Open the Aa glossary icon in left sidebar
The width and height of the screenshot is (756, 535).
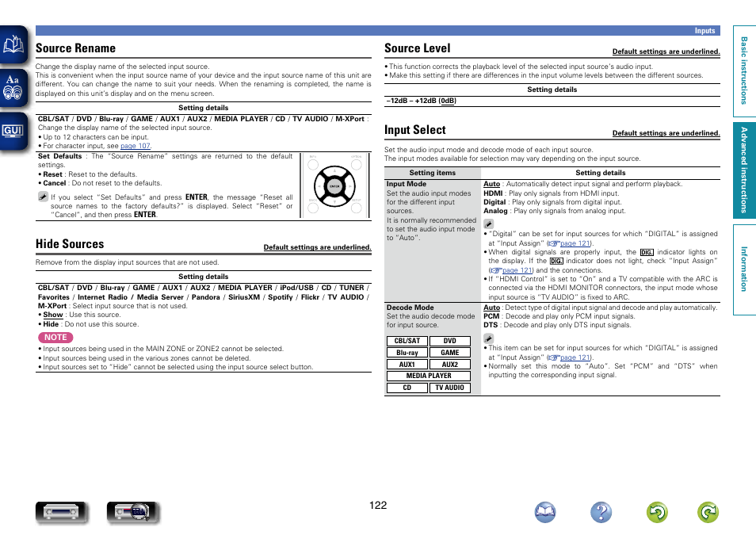pyautogui.click(x=13, y=87)
